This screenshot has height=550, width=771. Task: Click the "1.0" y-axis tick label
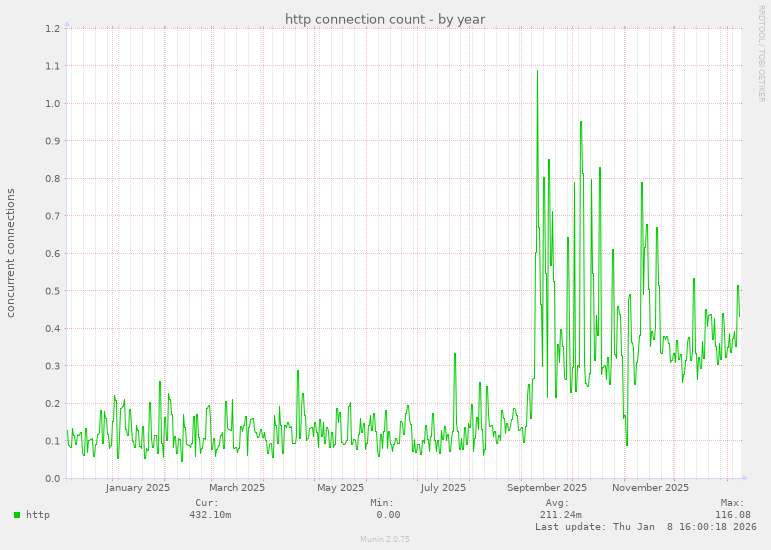(53, 103)
